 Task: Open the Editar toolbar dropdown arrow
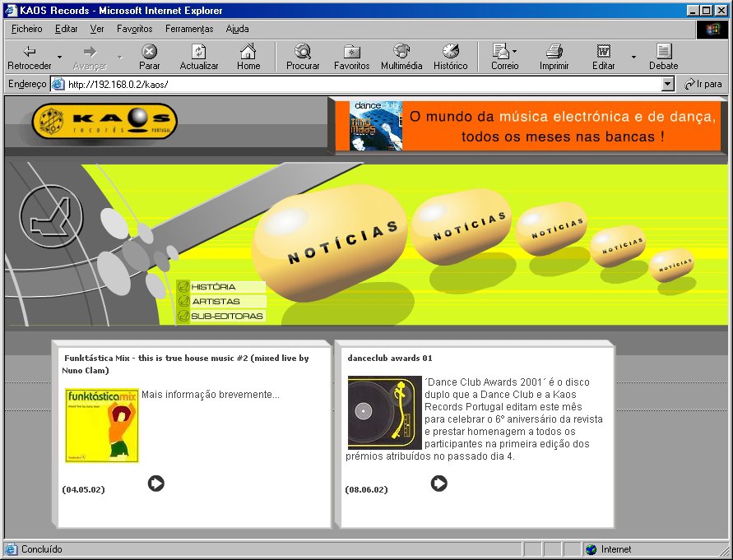pyautogui.click(x=634, y=57)
